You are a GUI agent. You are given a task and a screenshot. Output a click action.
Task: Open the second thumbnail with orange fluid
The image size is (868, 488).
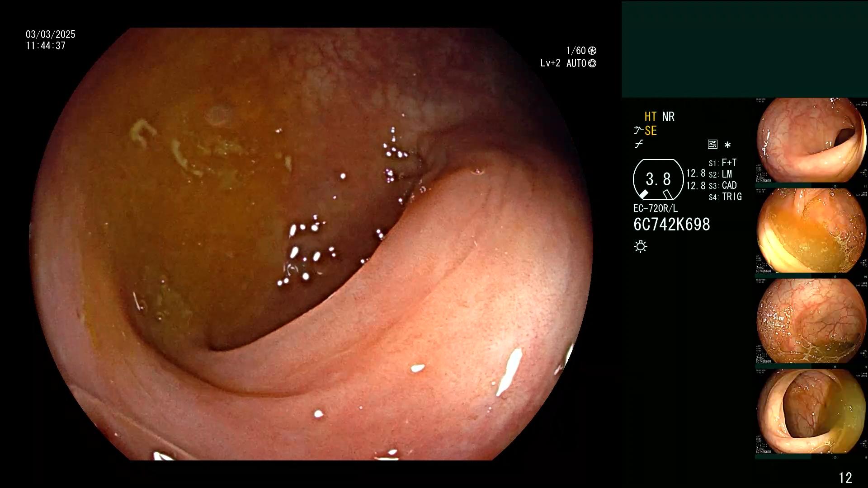tap(811, 231)
